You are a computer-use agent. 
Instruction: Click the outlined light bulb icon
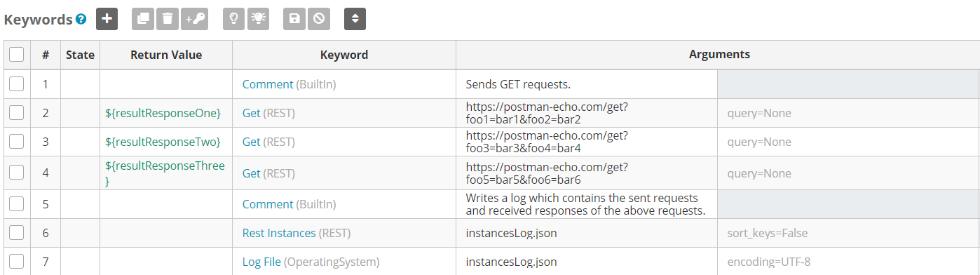click(234, 19)
